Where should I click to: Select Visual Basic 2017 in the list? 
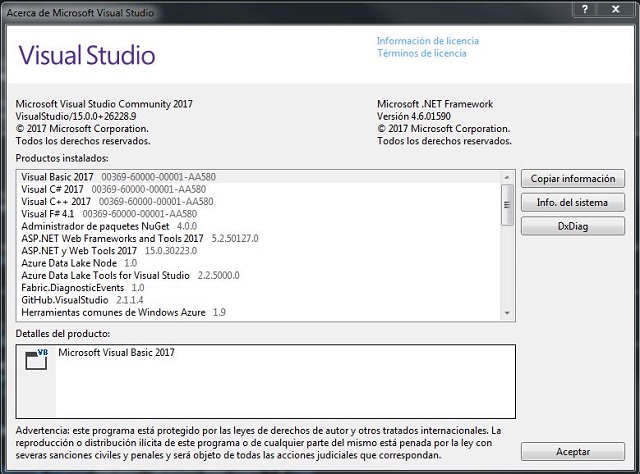[260, 177]
